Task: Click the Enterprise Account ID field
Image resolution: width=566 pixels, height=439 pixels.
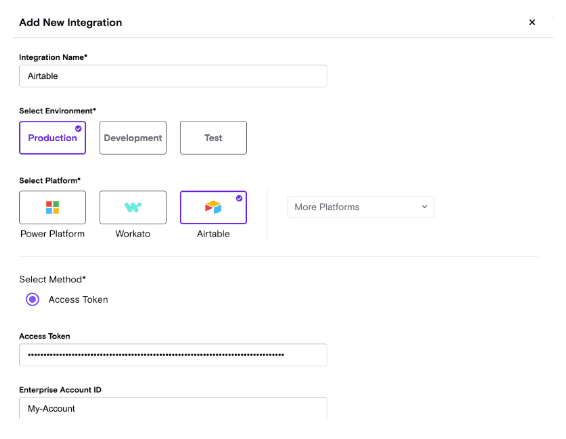Action: click(x=173, y=408)
